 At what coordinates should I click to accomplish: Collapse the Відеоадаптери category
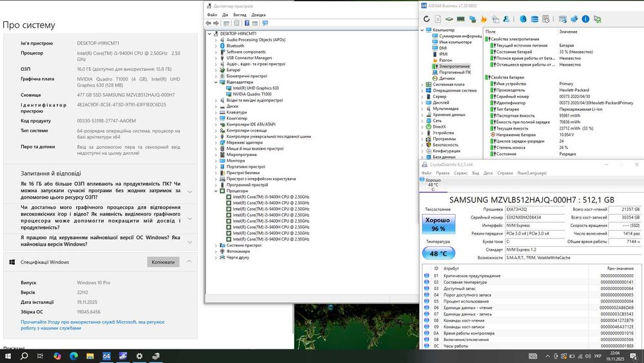(x=216, y=83)
